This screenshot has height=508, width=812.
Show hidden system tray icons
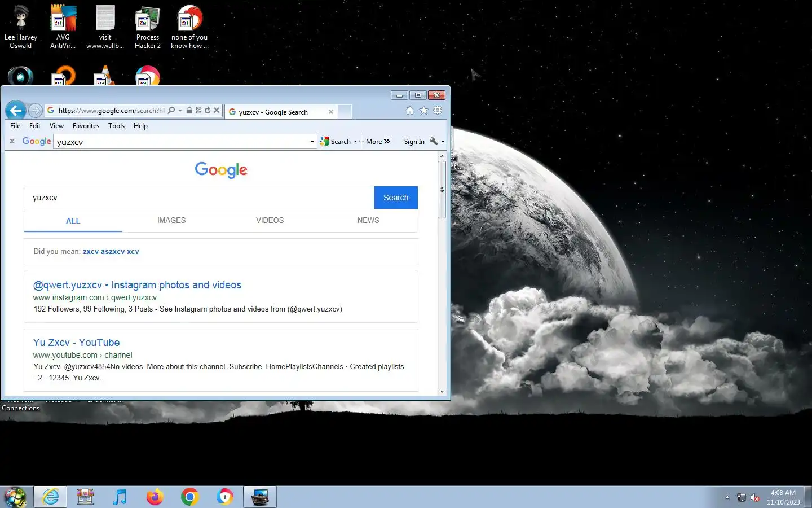click(727, 497)
